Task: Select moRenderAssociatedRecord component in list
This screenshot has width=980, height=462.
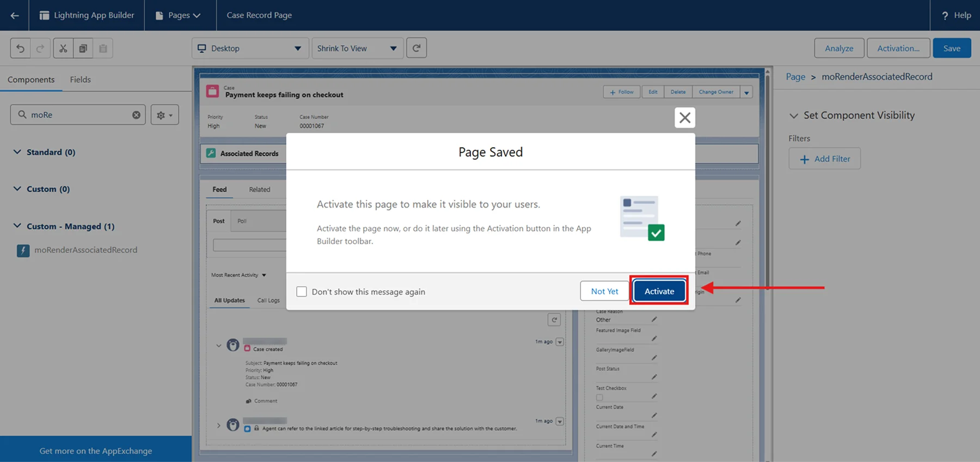Action: coord(85,250)
